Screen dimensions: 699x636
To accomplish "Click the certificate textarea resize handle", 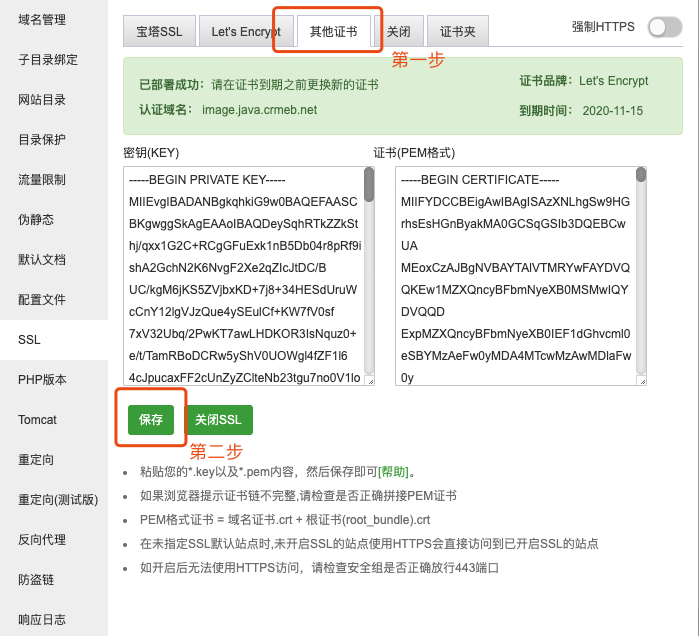I will tap(642, 382).
